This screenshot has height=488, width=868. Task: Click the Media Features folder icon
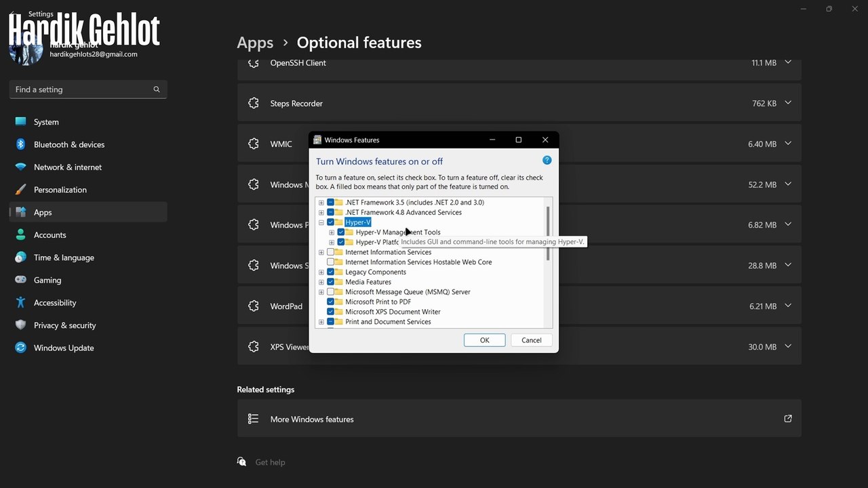[339, 282]
